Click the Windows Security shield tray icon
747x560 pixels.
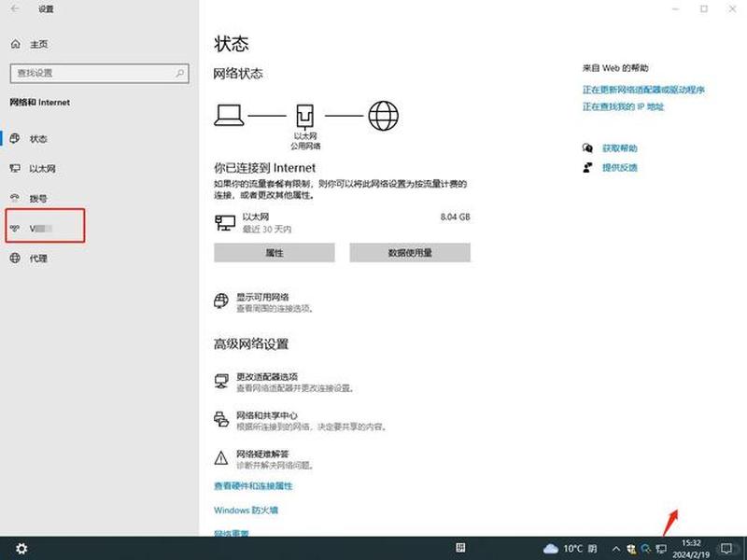pos(631,549)
